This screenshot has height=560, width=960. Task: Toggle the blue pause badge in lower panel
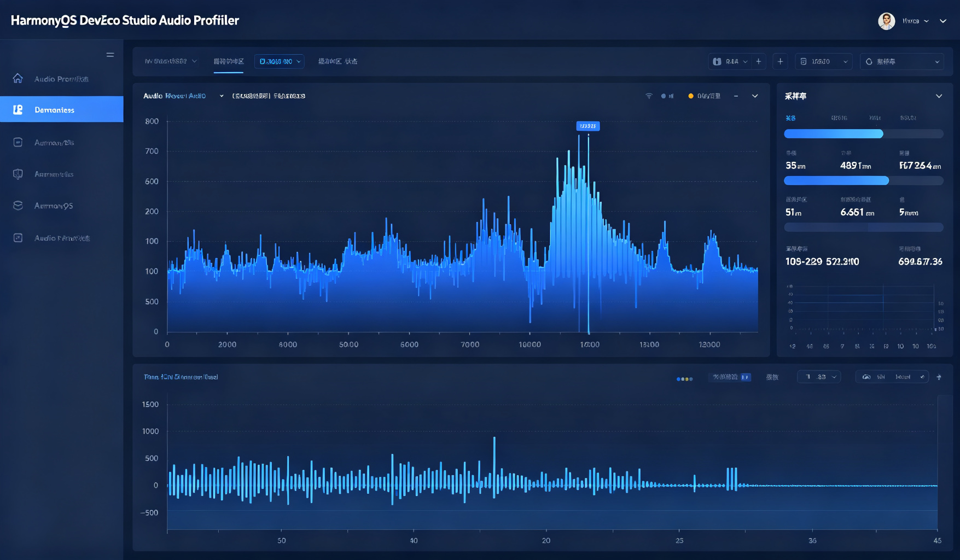[745, 377]
